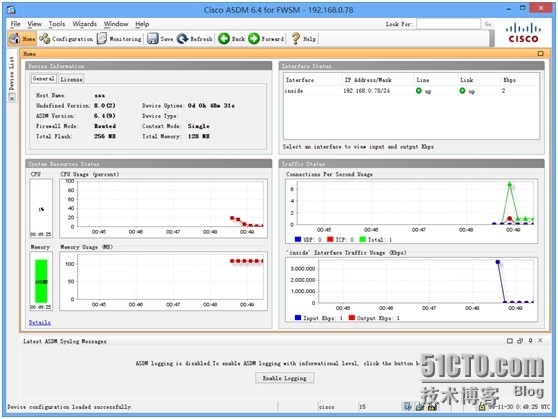
Task: Select the inside interface row
Action: point(411,91)
